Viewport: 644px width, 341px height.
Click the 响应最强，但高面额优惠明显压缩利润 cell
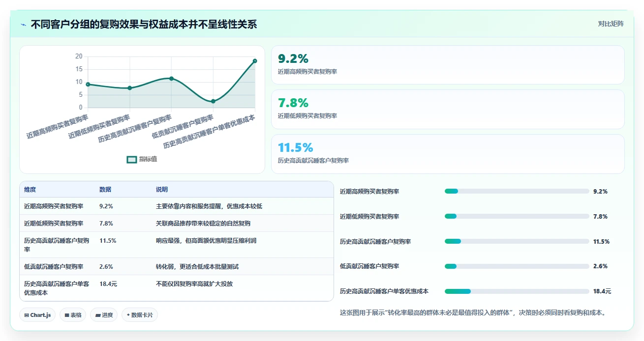coord(206,241)
